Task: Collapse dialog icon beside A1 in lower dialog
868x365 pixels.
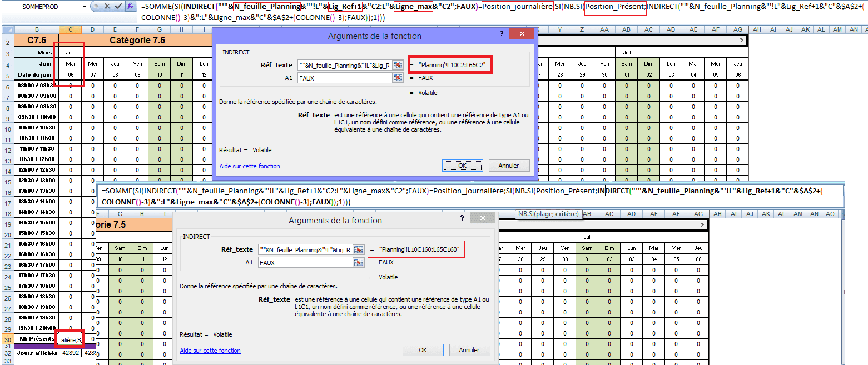Action: click(x=359, y=263)
